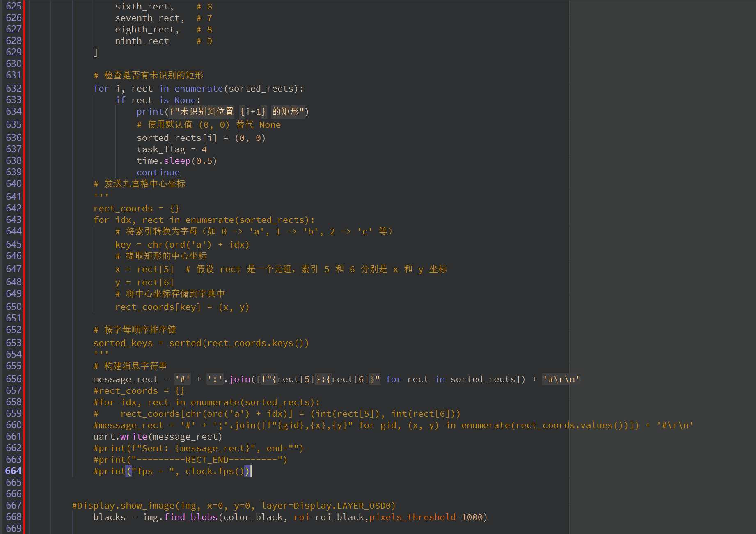Click rect_coords[key] = (x, y) line

182,307
